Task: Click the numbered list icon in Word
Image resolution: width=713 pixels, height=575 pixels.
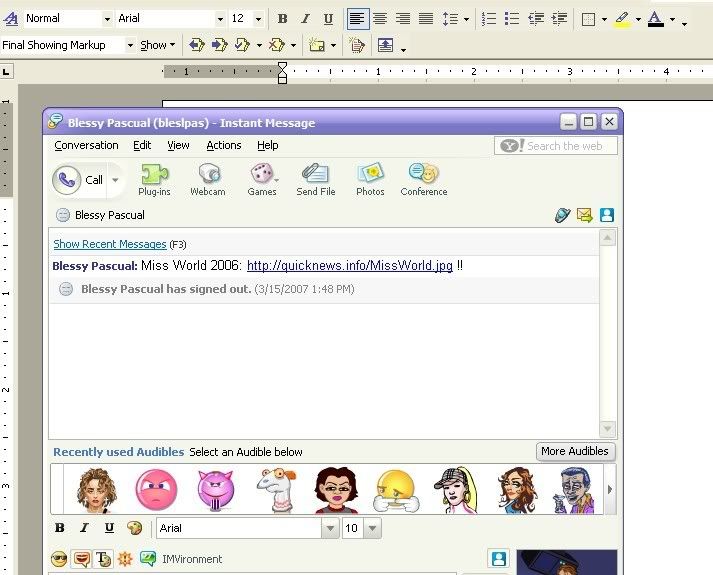Action: pos(489,19)
